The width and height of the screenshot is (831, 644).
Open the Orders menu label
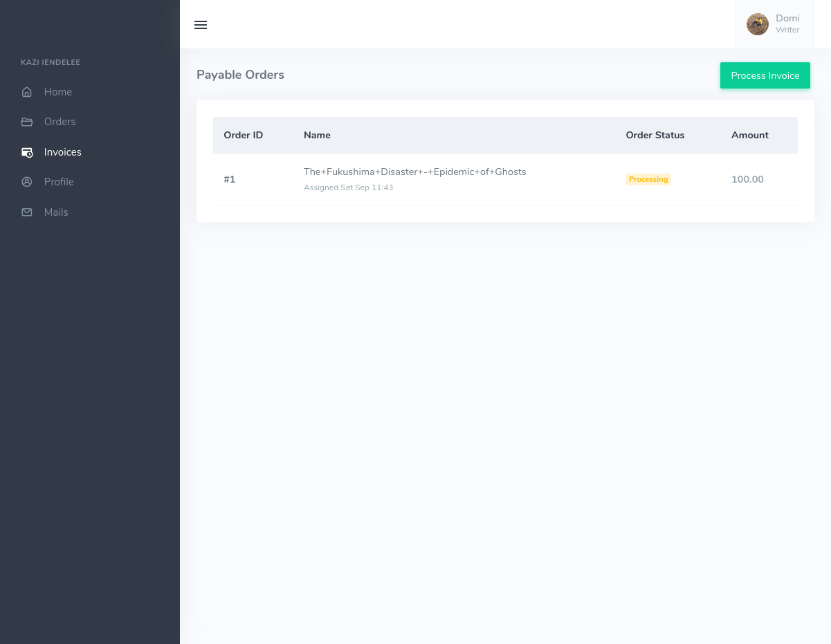coord(60,122)
